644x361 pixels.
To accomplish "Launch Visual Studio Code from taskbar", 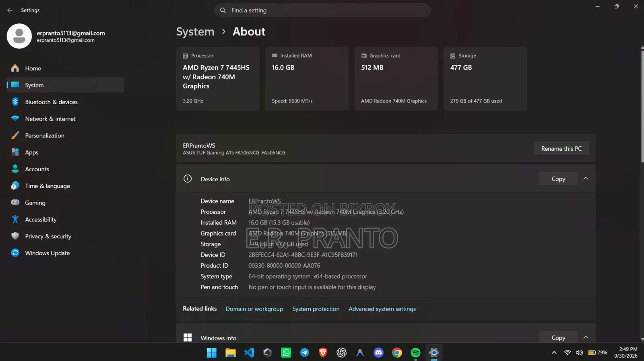I will coord(249,353).
